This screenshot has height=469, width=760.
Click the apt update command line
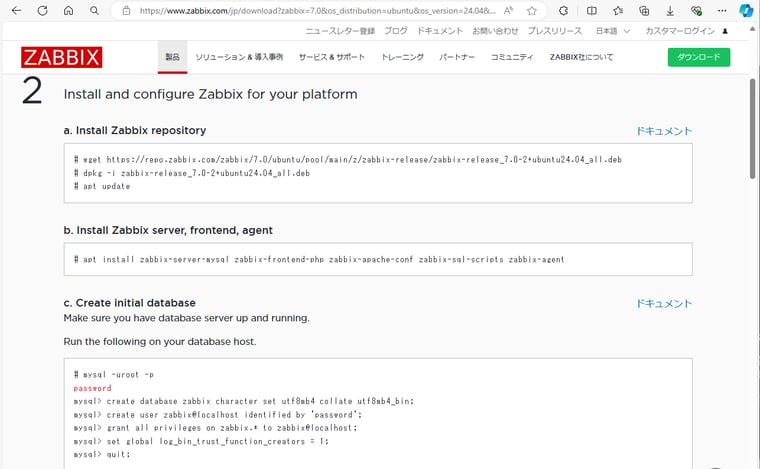102,186
